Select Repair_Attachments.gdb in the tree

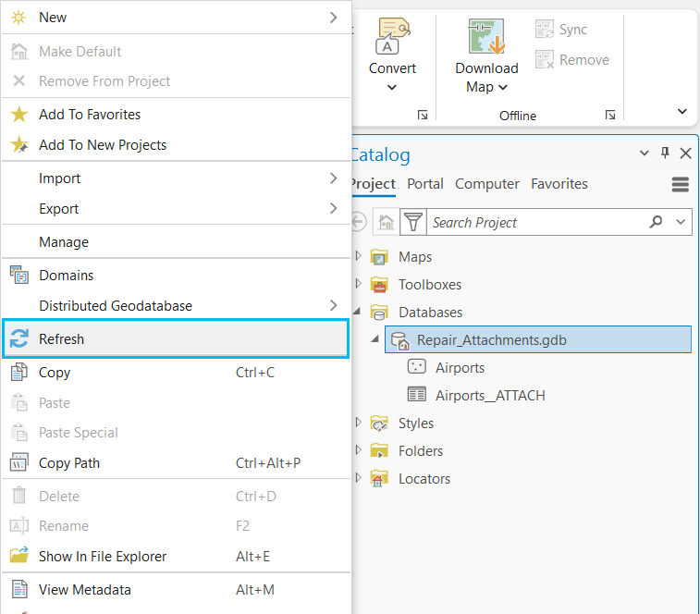pyautogui.click(x=538, y=339)
